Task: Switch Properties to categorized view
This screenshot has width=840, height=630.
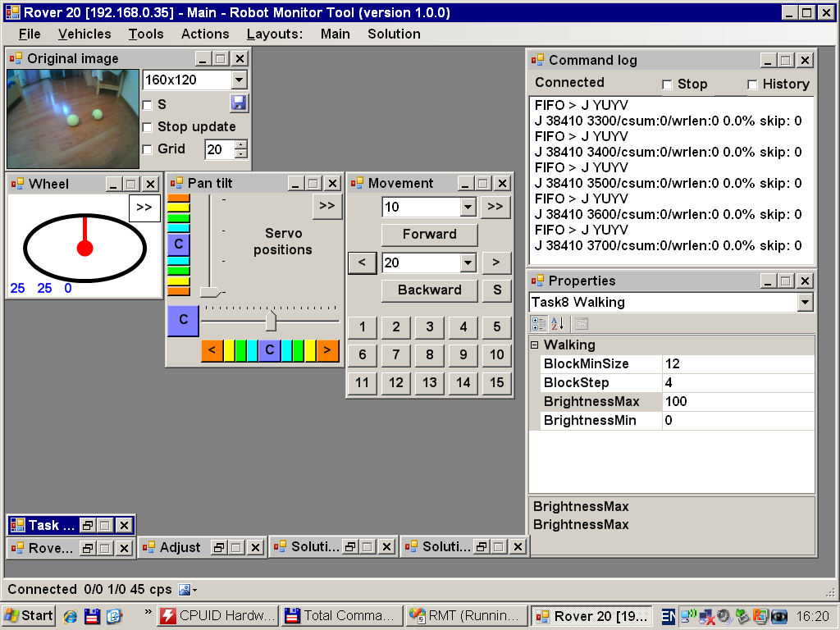Action: click(x=538, y=324)
